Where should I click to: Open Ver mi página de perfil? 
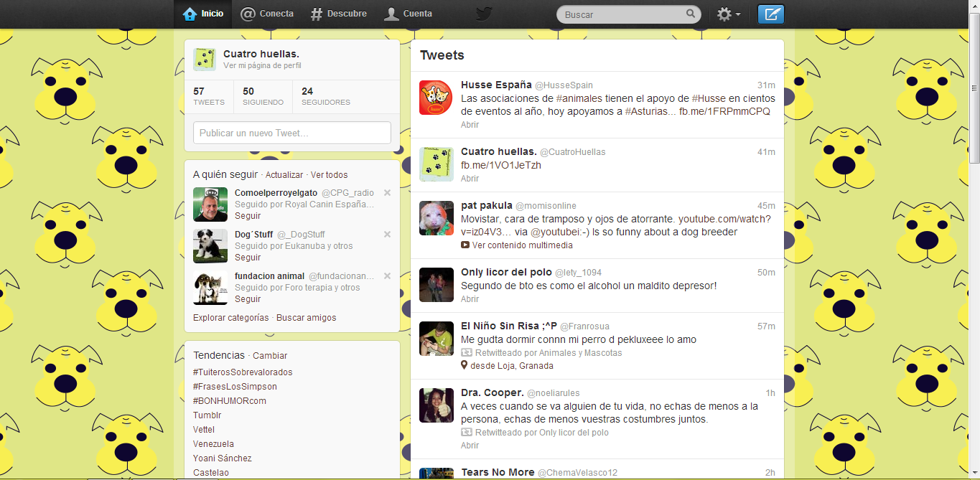262,65
